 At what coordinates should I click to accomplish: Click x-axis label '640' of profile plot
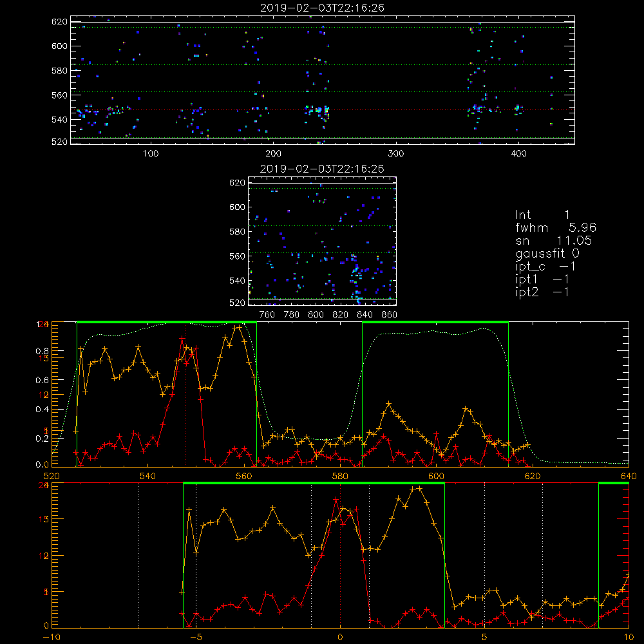click(629, 476)
